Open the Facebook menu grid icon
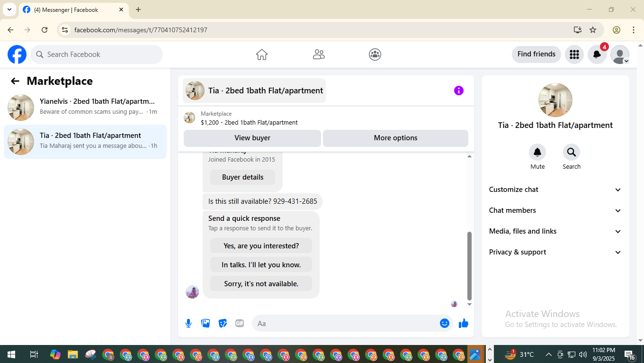 click(574, 54)
